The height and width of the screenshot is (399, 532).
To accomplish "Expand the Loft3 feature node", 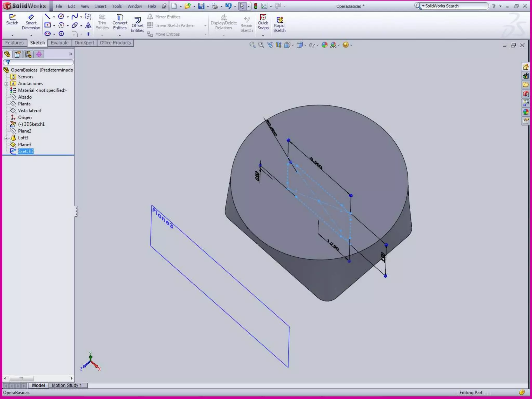I will 6,138.
